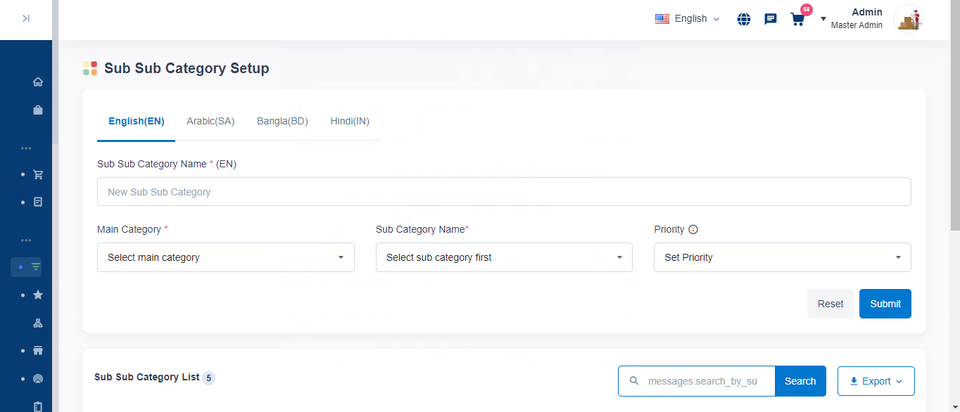Open the storefront icon in sidebar
960x412 pixels.
click(x=38, y=351)
